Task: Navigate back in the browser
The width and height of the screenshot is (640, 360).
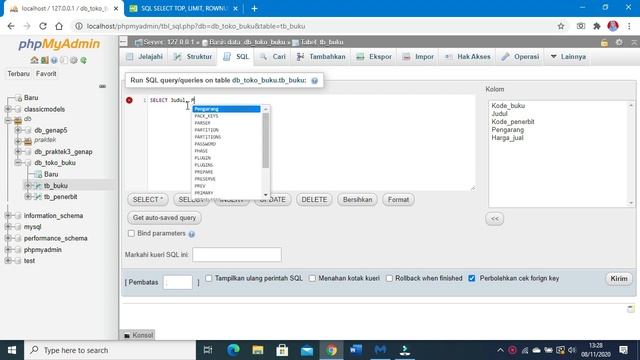Action: 11,26
